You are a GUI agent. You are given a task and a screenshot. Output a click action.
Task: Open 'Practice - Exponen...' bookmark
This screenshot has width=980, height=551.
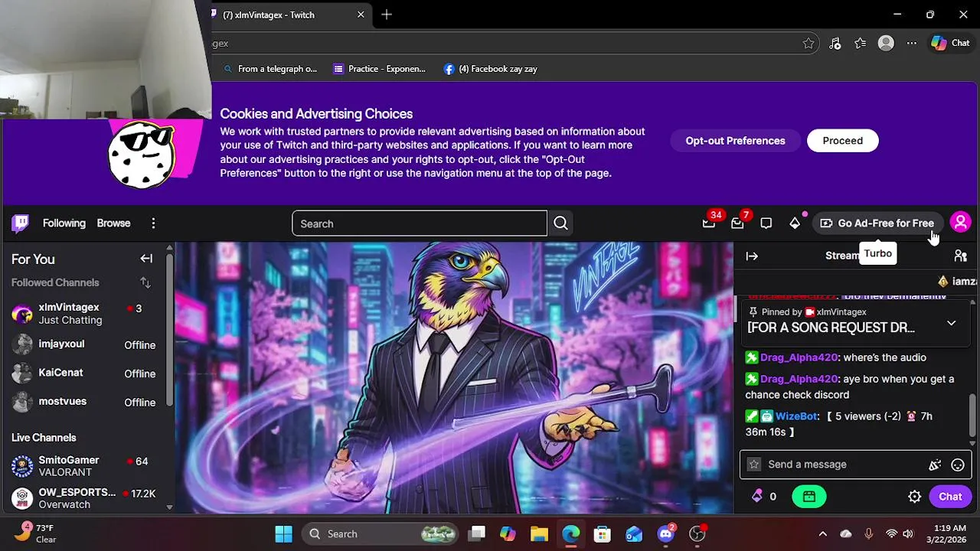coord(380,69)
